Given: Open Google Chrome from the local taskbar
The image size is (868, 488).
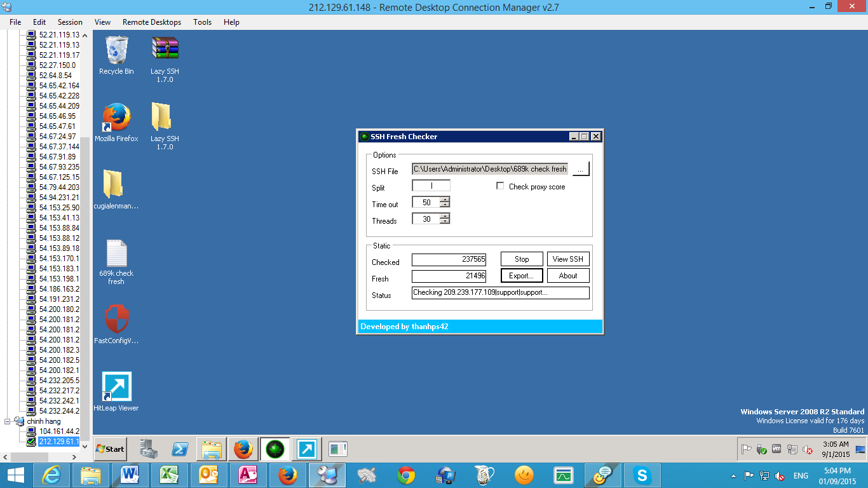Looking at the screenshot, I should pos(407,475).
